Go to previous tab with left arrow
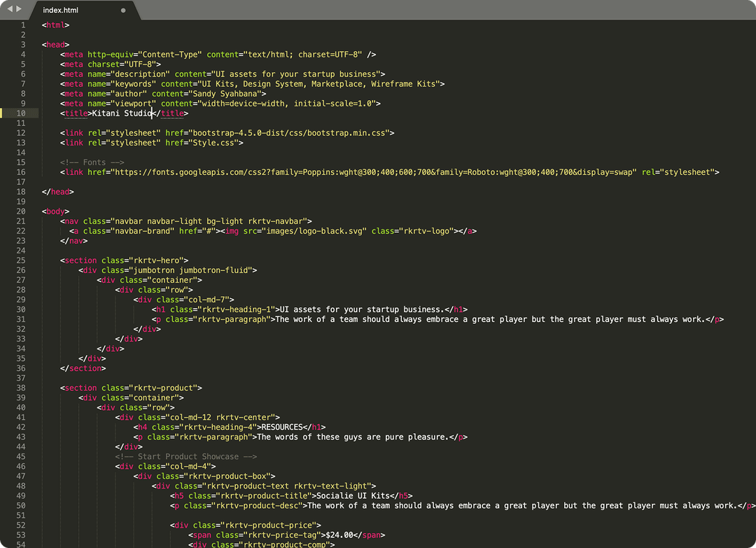 pyautogui.click(x=10, y=8)
